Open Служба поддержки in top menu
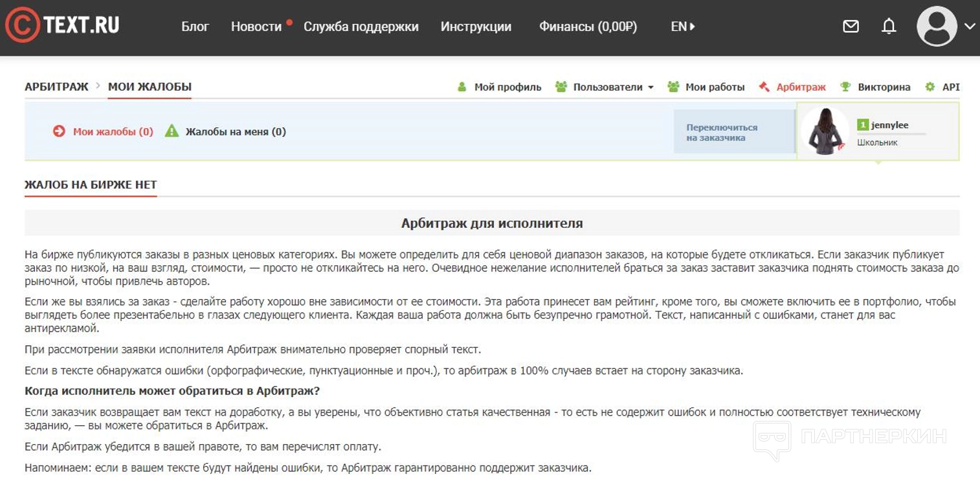The height and width of the screenshot is (496, 980). tap(361, 27)
